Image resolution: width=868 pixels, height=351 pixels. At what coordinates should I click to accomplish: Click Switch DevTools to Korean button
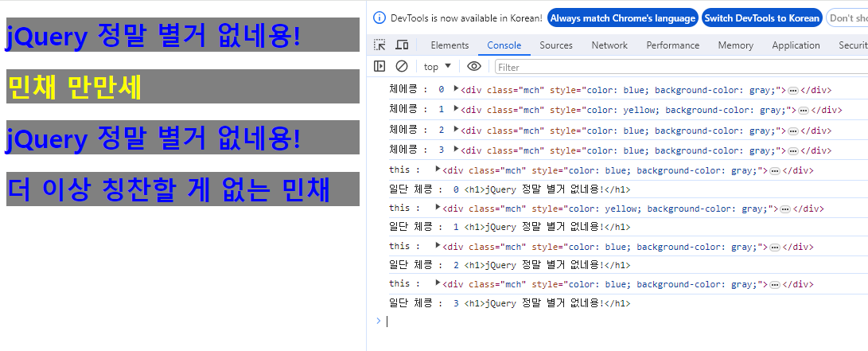[761, 18]
